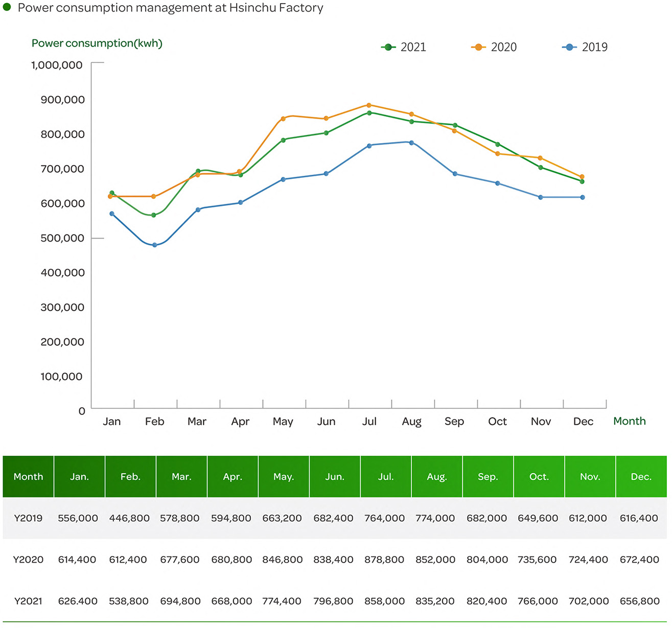Click the 612,000 cell

588,518
